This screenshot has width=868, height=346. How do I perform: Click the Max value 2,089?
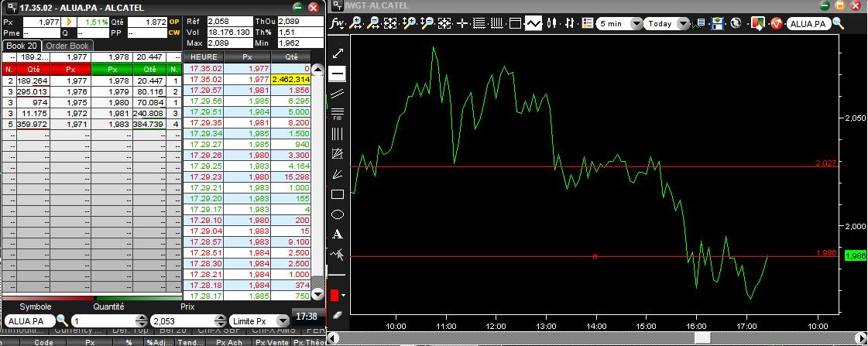tap(229, 43)
